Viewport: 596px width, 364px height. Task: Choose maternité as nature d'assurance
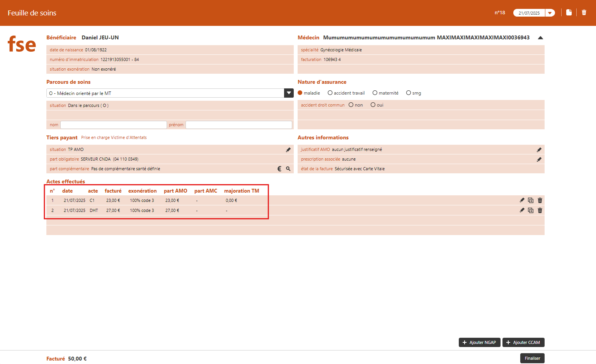[375, 93]
